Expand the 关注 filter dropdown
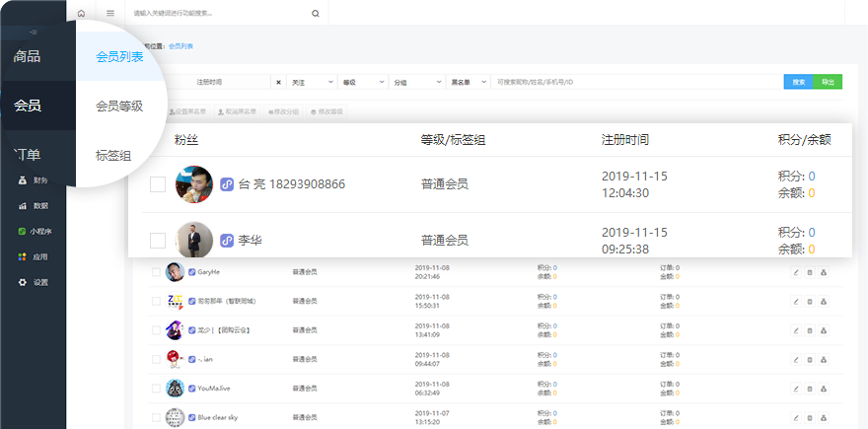The width and height of the screenshot is (868, 429). pyautogui.click(x=311, y=82)
